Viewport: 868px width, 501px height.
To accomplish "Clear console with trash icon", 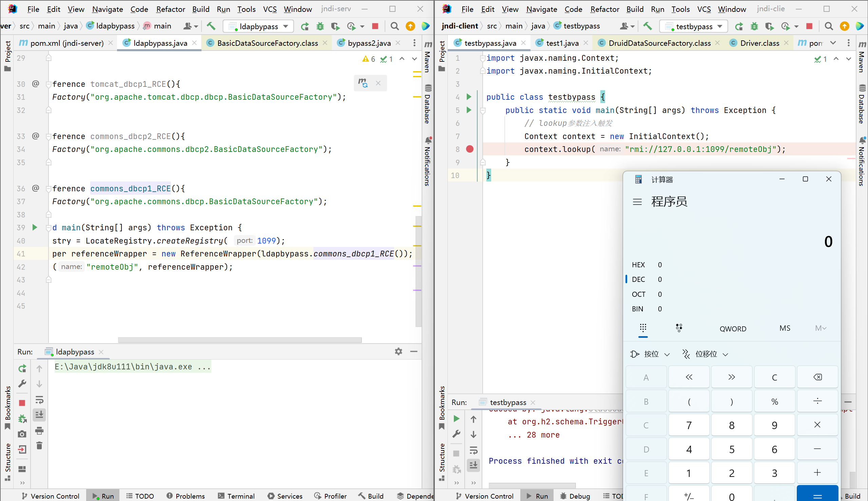I will [39, 446].
